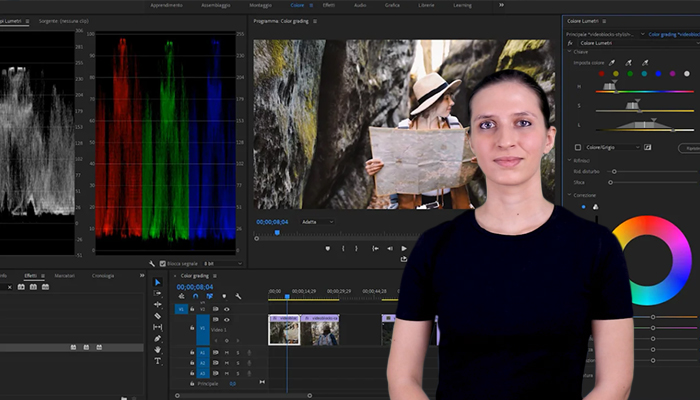700x400 pixels.
Task: Open the Color grading timeline panel menu
Action: pos(215,276)
